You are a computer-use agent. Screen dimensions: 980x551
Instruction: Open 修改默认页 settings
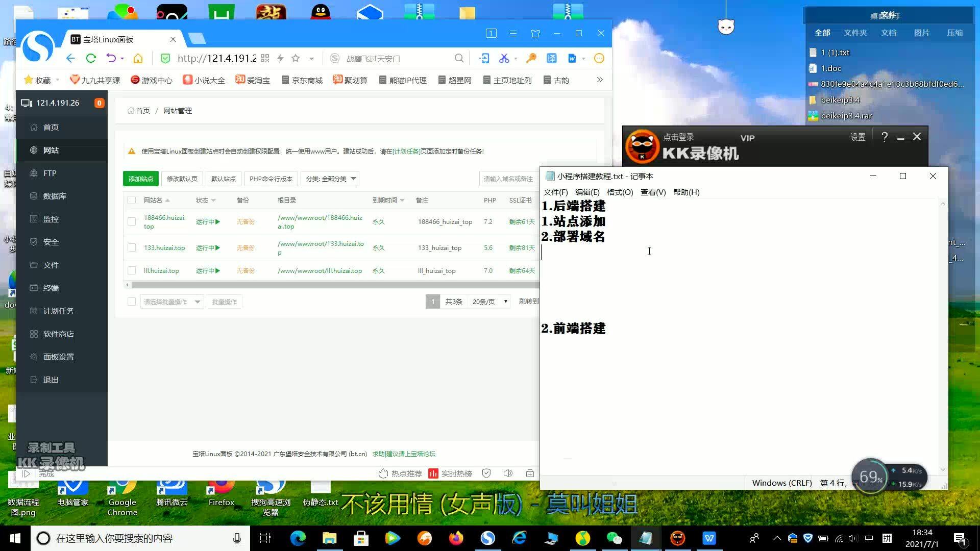(x=182, y=178)
